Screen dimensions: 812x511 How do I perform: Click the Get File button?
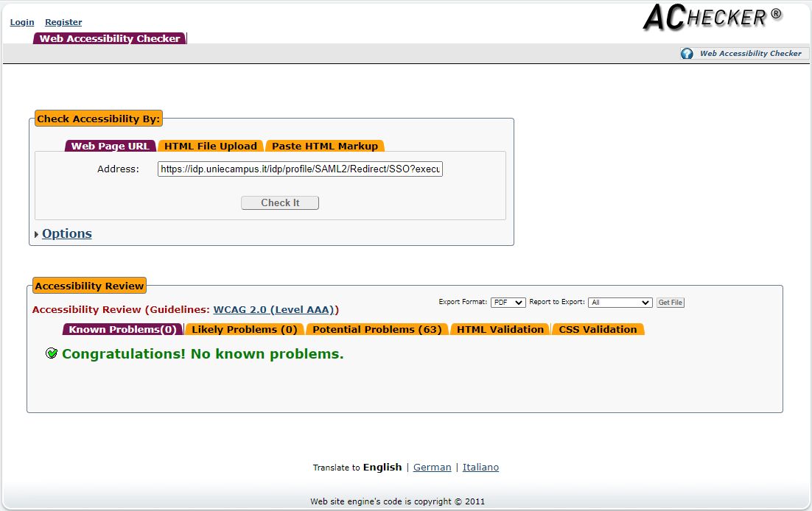[x=670, y=303]
